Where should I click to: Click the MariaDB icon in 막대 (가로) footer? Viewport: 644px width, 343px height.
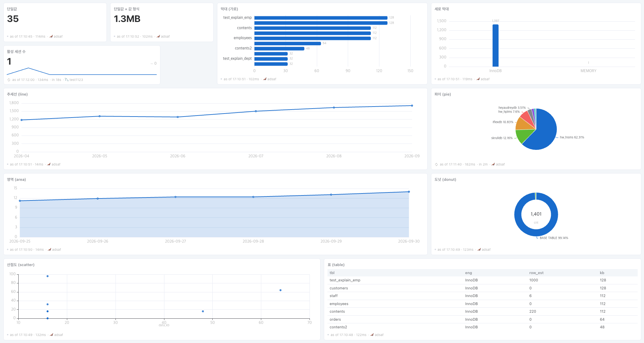[x=265, y=79]
